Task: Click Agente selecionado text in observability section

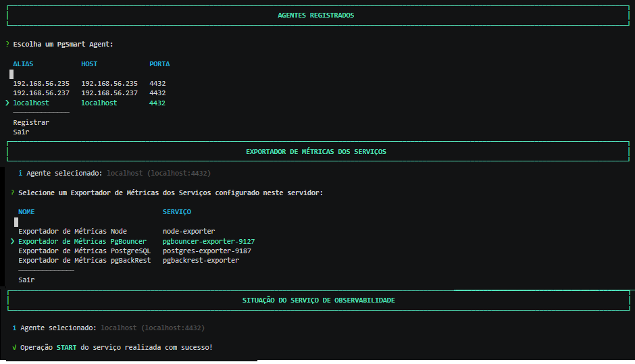Action: 58,328
